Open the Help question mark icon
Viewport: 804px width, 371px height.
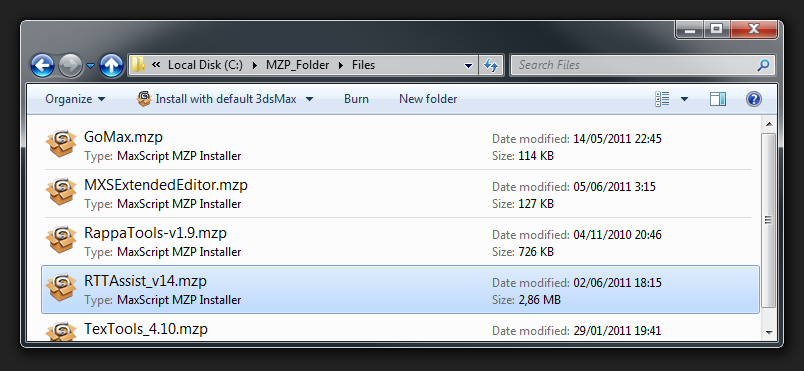753,99
